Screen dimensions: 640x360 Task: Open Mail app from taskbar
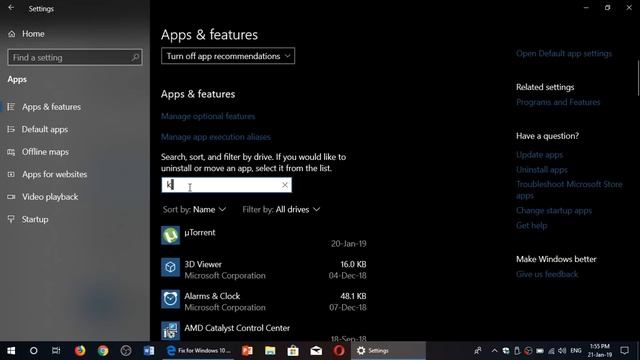[x=316, y=351]
